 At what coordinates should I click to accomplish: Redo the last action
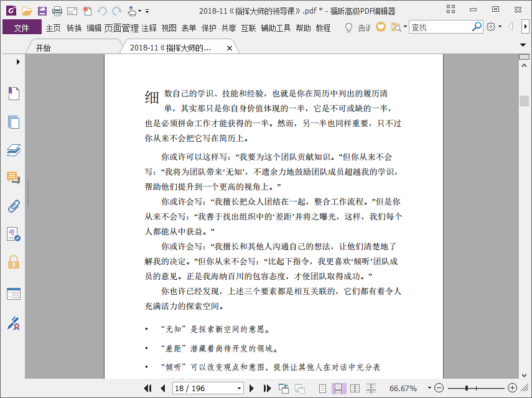117,11
